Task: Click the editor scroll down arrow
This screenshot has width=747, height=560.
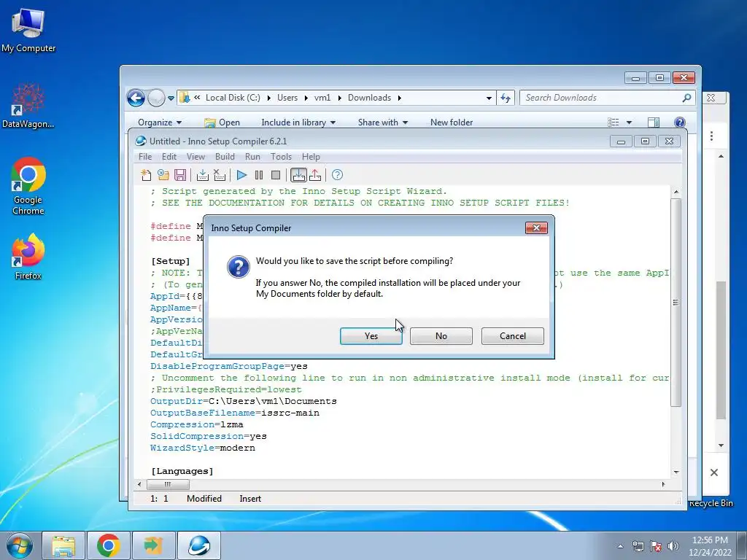Action: click(x=676, y=472)
